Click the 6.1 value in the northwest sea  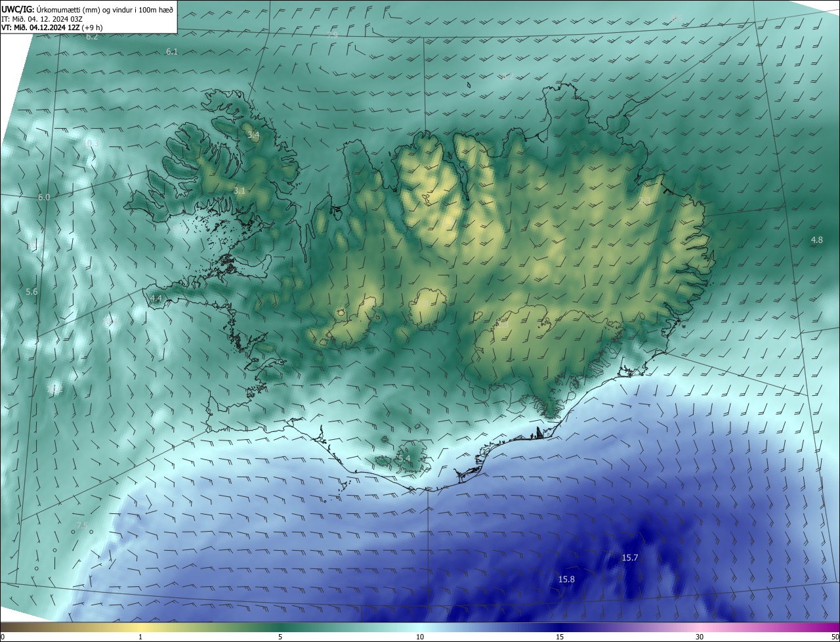click(172, 51)
